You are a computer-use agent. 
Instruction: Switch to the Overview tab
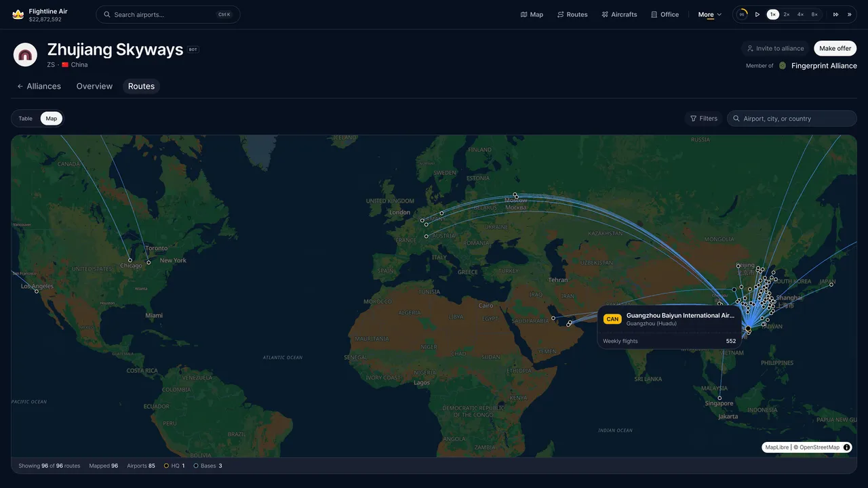pyautogui.click(x=94, y=86)
